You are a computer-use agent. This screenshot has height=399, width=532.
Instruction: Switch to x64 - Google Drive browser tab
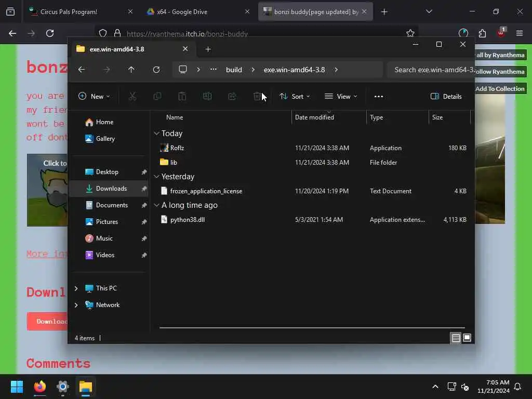tap(198, 12)
